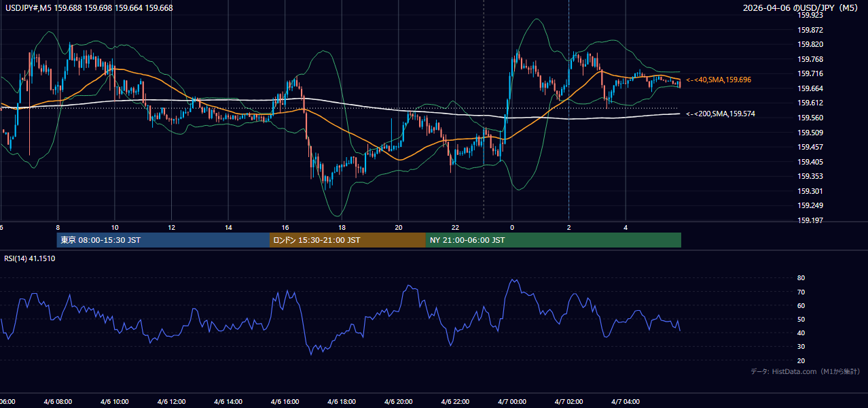Click the 4/6 20:00 date label
868x408 pixels.
(x=399, y=402)
